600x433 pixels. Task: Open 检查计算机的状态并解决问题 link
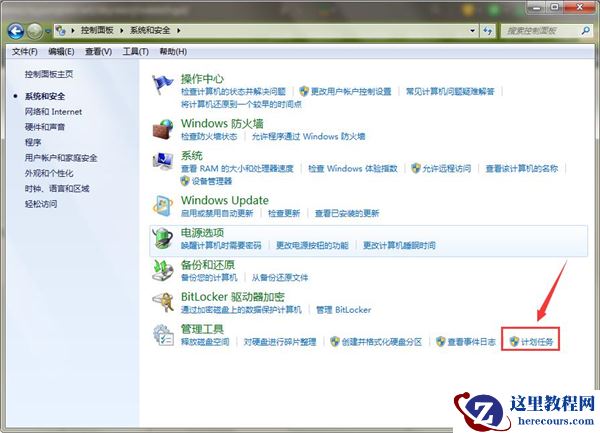tap(233, 91)
